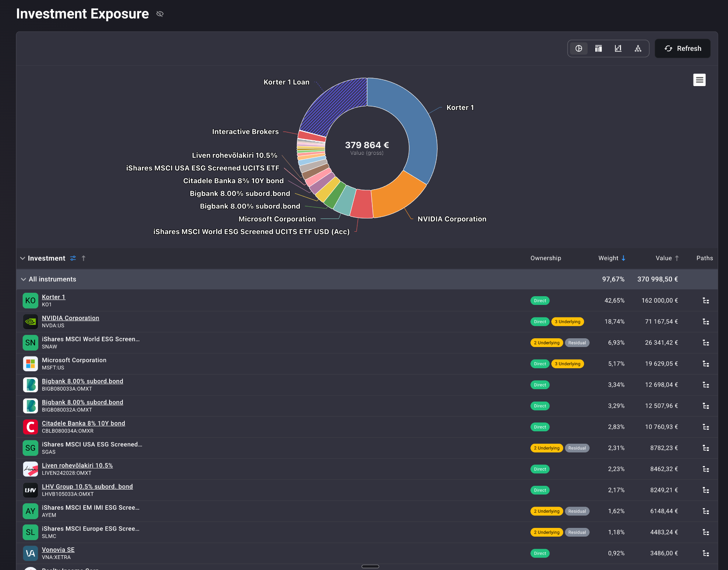Click the orange NVIDIA donut slice
Image resolution: width=728 pixels, height=570 pixels.
396,197
